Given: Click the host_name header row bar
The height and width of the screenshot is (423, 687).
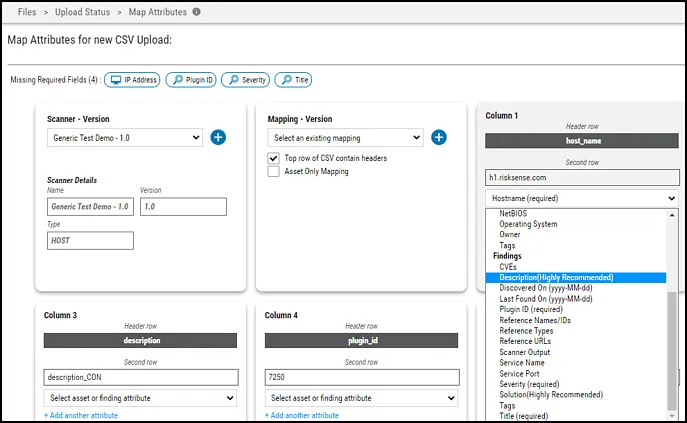Looking at the screenshot, I should pos(582,141).
